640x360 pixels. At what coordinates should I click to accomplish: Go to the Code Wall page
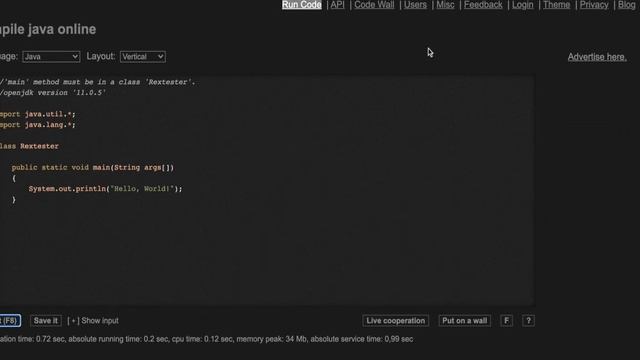point(374,5)
